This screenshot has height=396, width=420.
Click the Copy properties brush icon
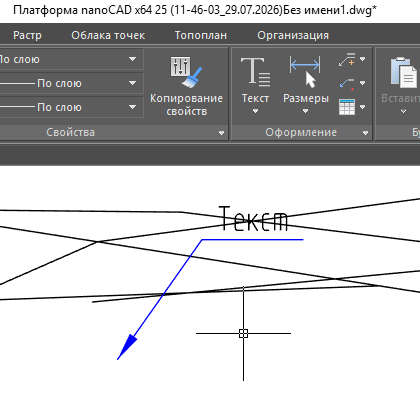[186, 72]
